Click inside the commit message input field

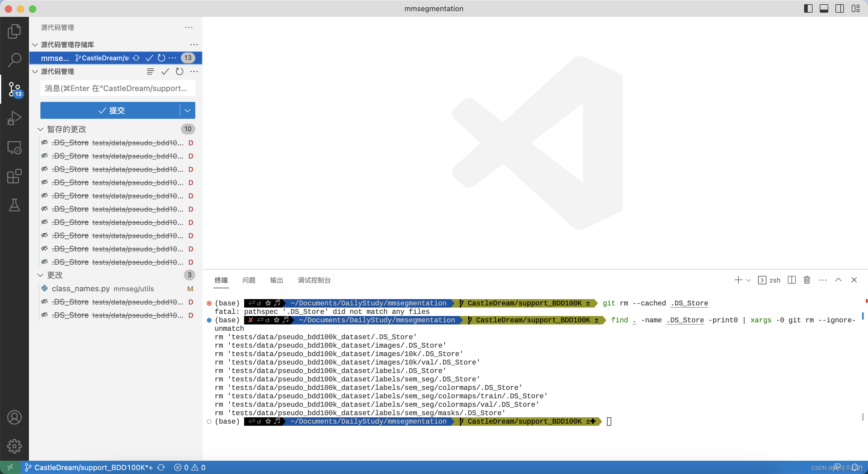(117, 88)
